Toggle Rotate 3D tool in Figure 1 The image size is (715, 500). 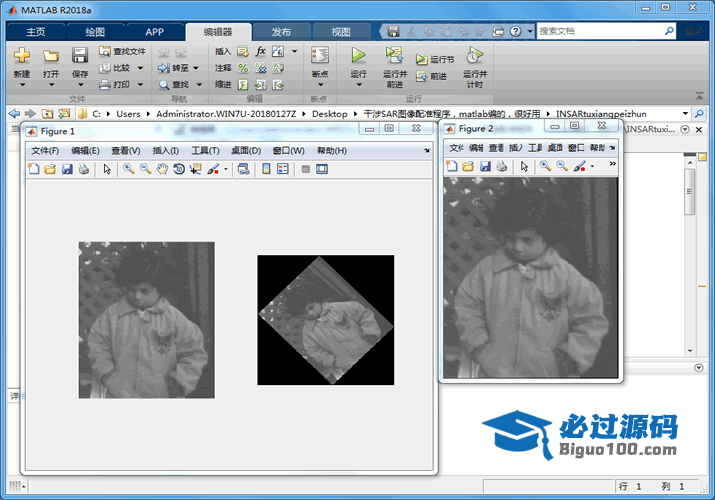[179, 169]
